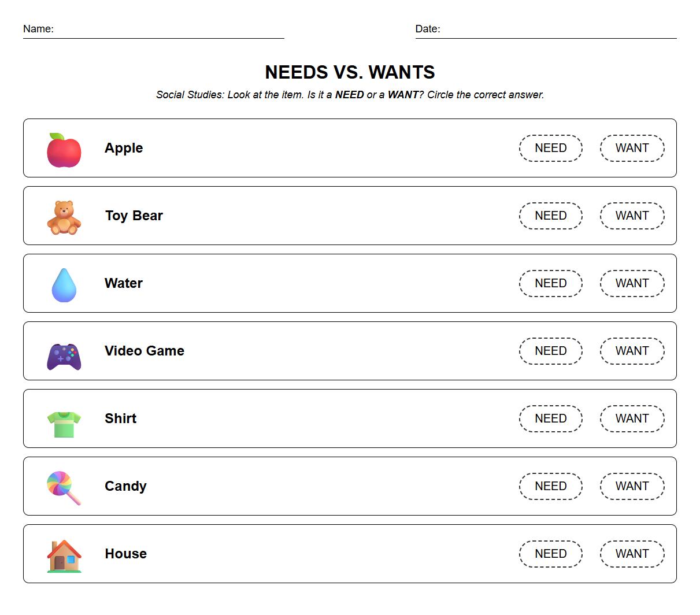Select WANT for Apple
The width and height of the screenshot is (700, 615).
click(x=632, y=148)
